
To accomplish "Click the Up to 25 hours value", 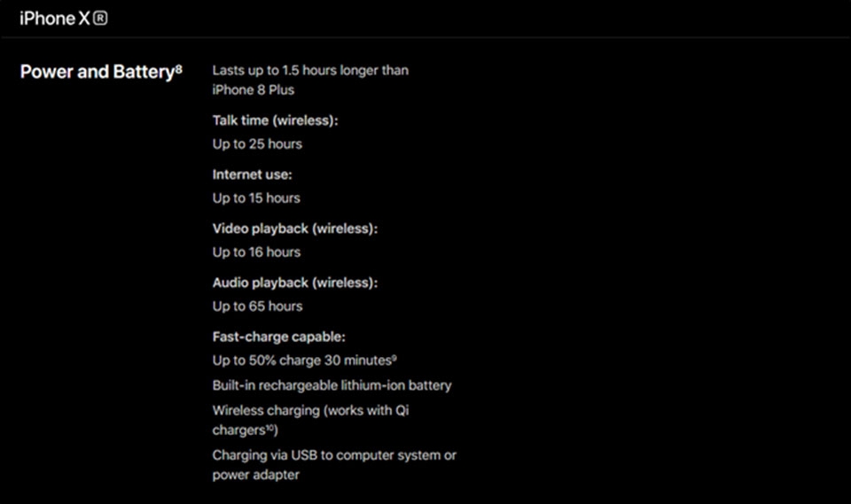I will [x=257, y=144].
